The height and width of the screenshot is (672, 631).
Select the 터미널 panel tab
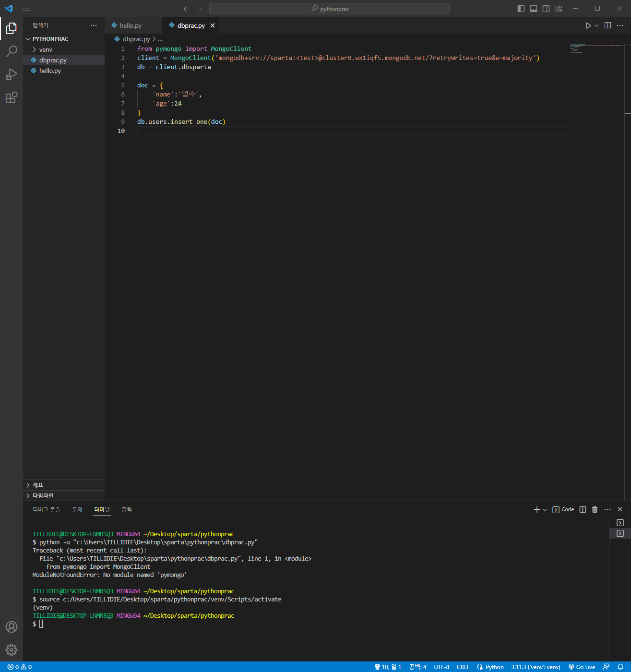[102, 510]
